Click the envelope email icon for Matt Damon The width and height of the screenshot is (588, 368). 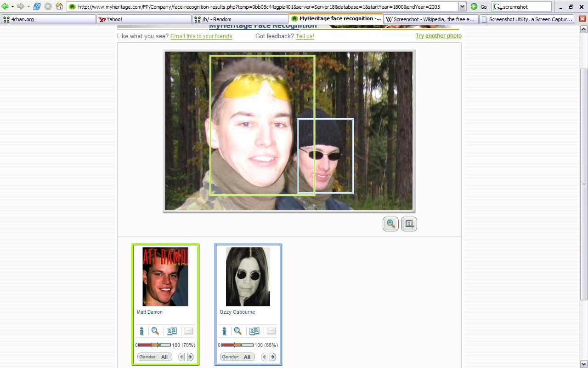coord(188,331)
